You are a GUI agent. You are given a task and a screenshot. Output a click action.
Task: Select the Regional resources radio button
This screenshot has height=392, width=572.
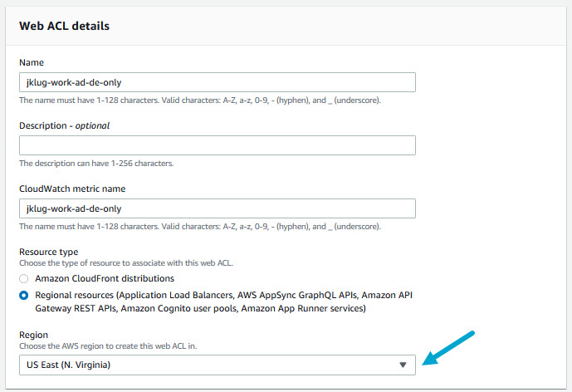24,295
